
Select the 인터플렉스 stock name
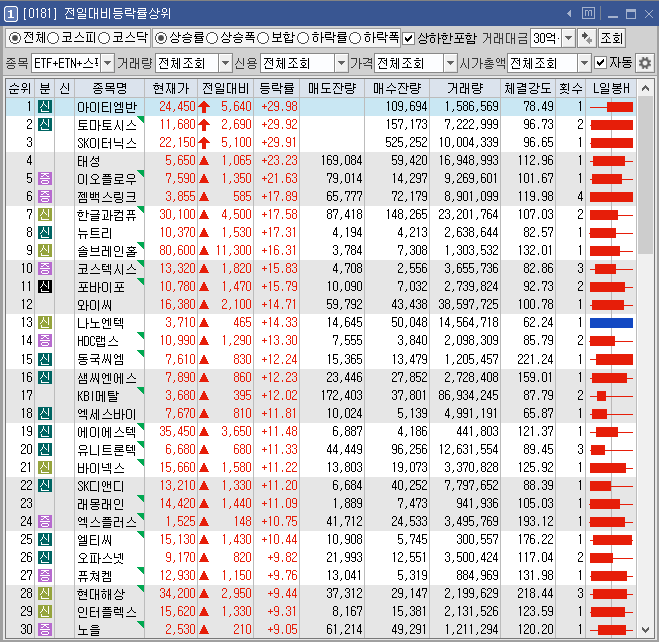click(107, 612)
